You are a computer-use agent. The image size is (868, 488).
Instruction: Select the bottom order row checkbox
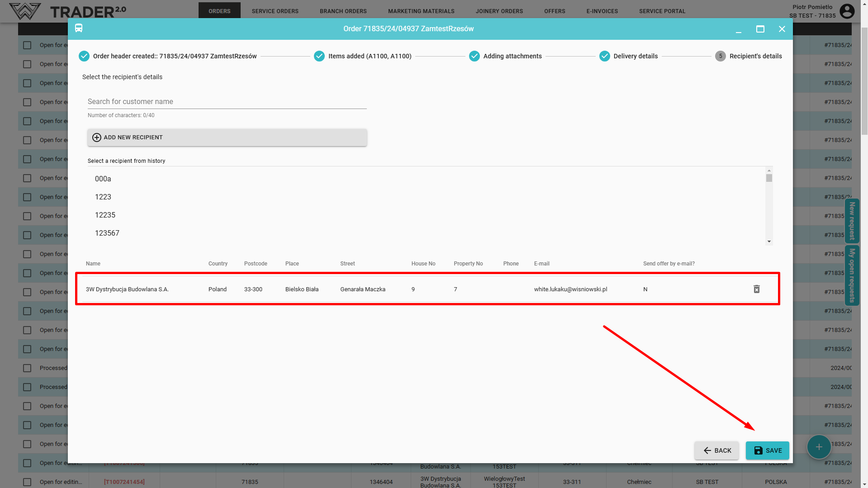[27, 482]
